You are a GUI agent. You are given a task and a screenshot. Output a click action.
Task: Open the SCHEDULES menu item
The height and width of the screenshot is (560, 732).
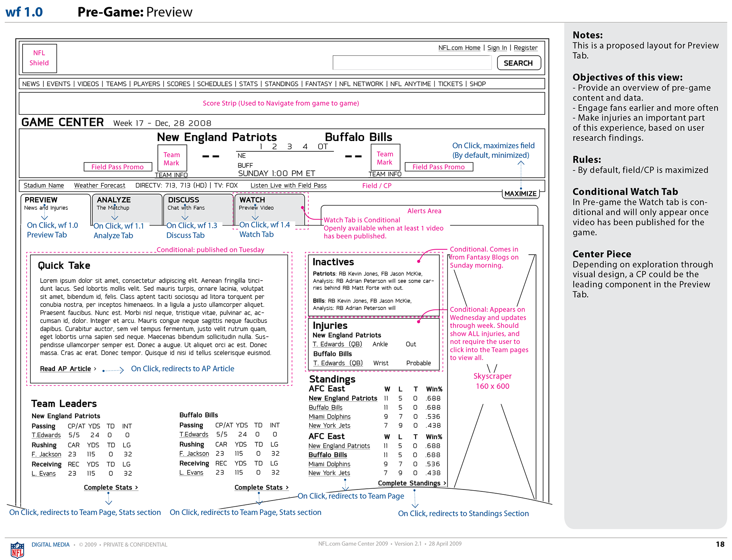tap(214, 84)
